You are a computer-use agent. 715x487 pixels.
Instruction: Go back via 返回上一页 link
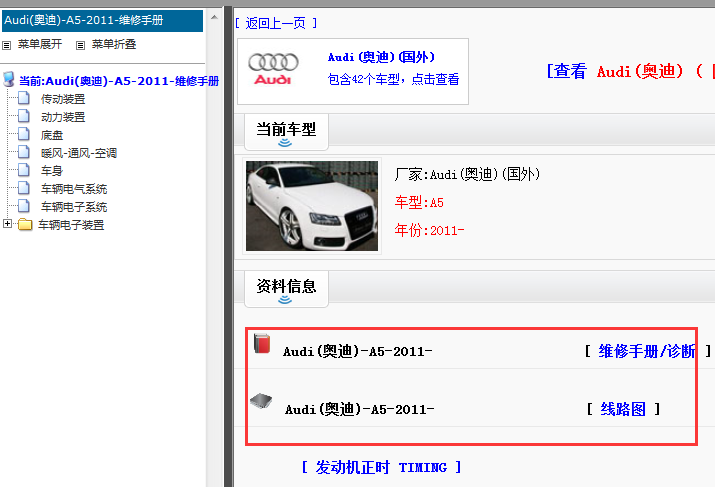276,23
